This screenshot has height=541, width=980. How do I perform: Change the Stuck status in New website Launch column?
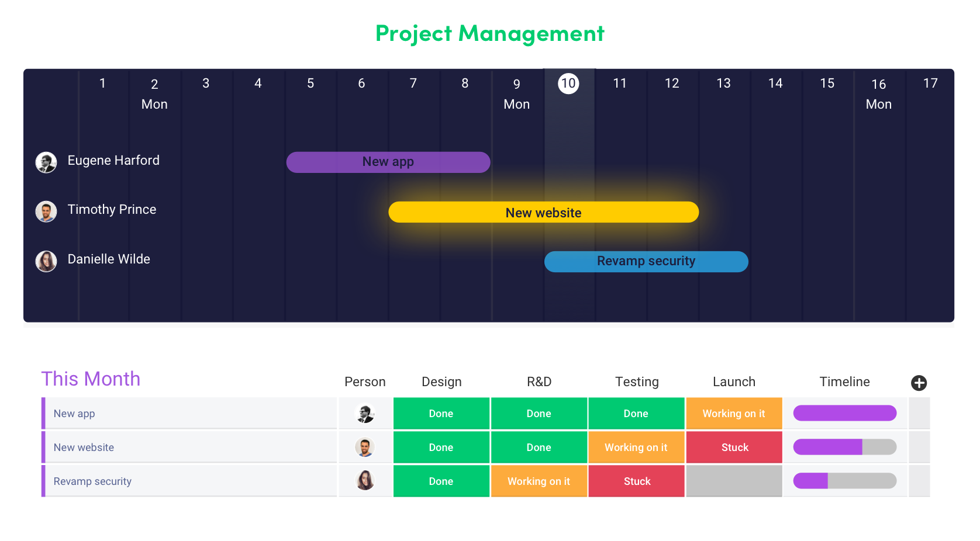pyautogui.click(x=734, y=447)
